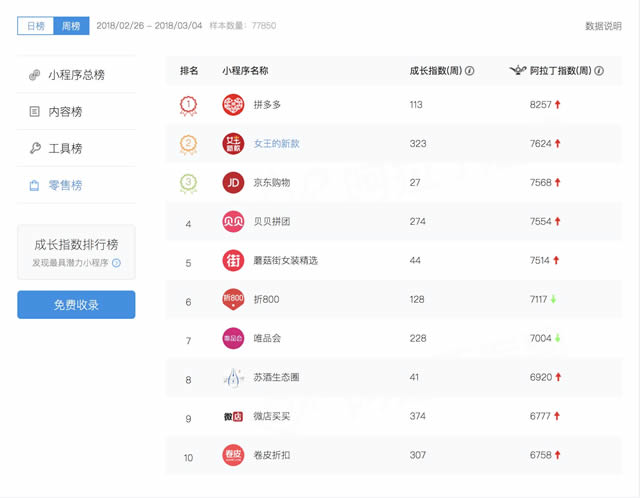Open the 内容榜 category

coord(65,112)
